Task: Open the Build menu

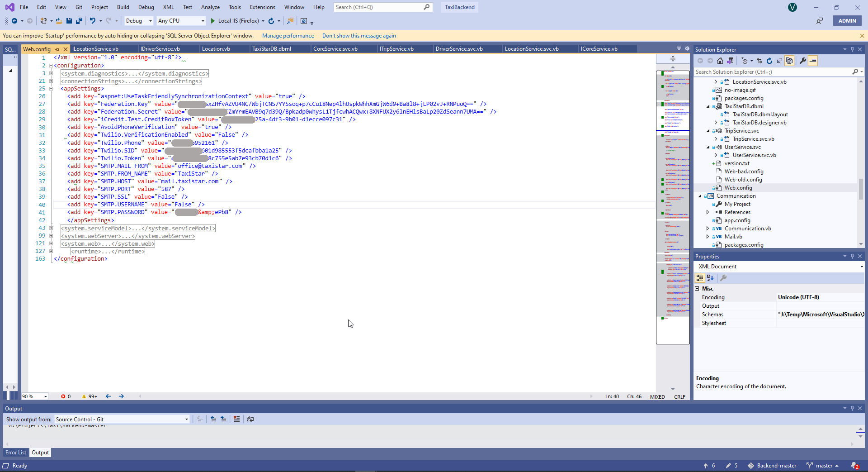Action: 123,7
